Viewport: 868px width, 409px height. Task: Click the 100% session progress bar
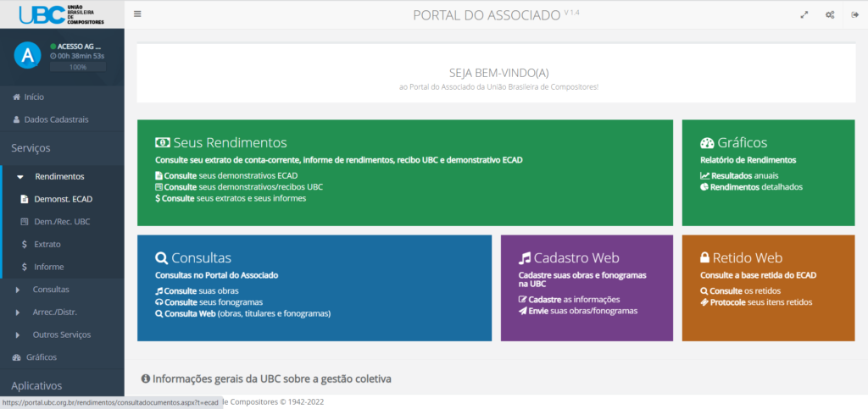pyautogui.click(x=77, y=67)
